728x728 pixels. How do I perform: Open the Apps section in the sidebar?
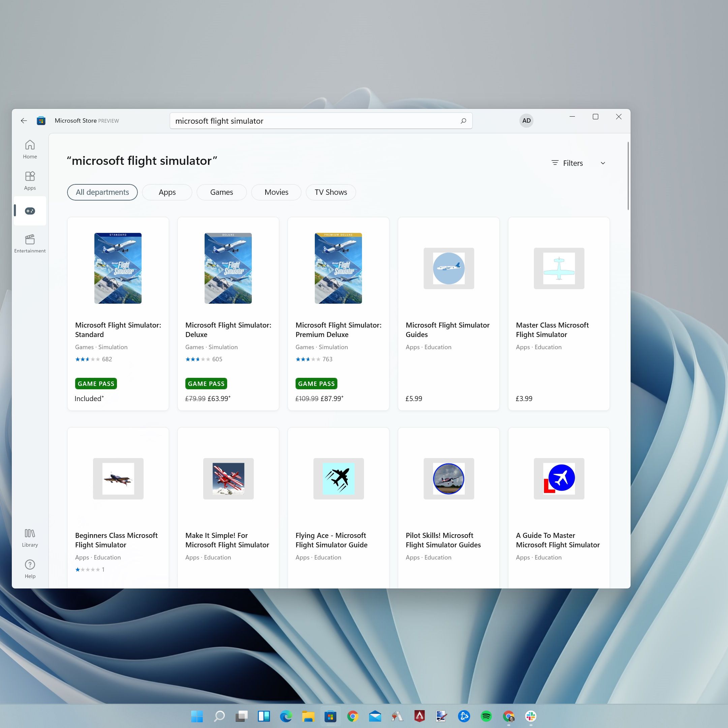pos(30,181)
